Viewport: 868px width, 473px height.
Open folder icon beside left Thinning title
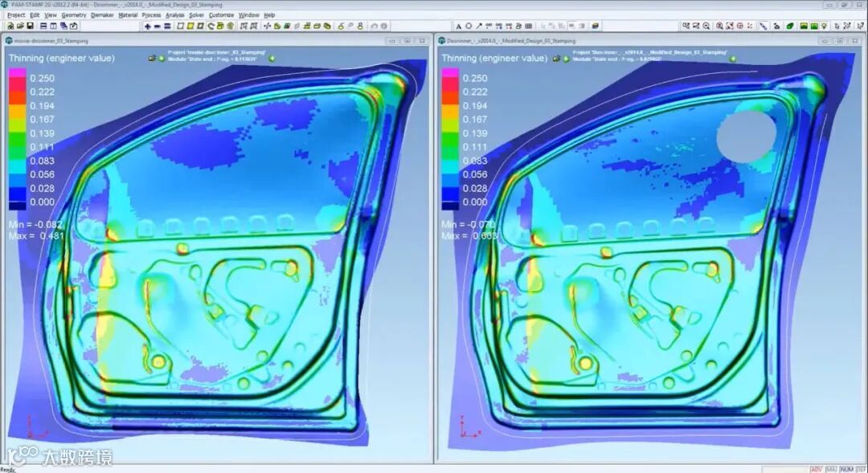tap(152, 58)
